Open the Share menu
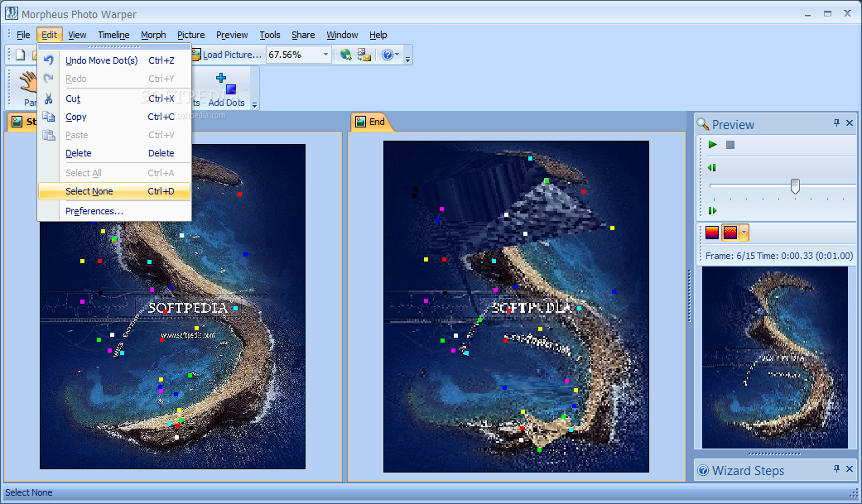 coord(303,35)
